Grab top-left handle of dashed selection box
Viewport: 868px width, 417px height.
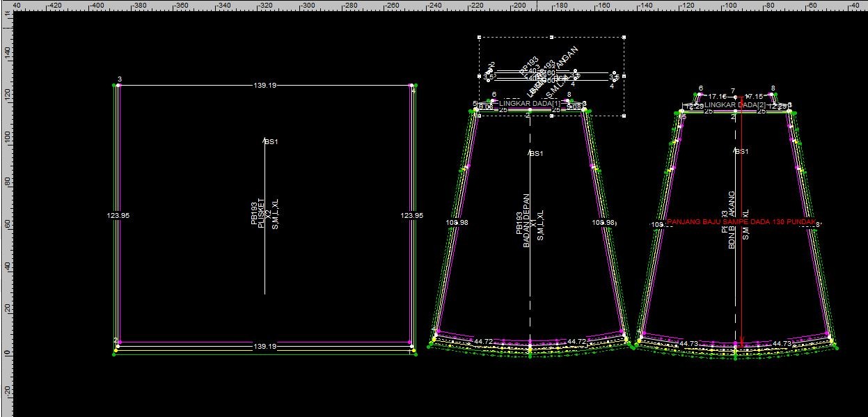point(479,38)
